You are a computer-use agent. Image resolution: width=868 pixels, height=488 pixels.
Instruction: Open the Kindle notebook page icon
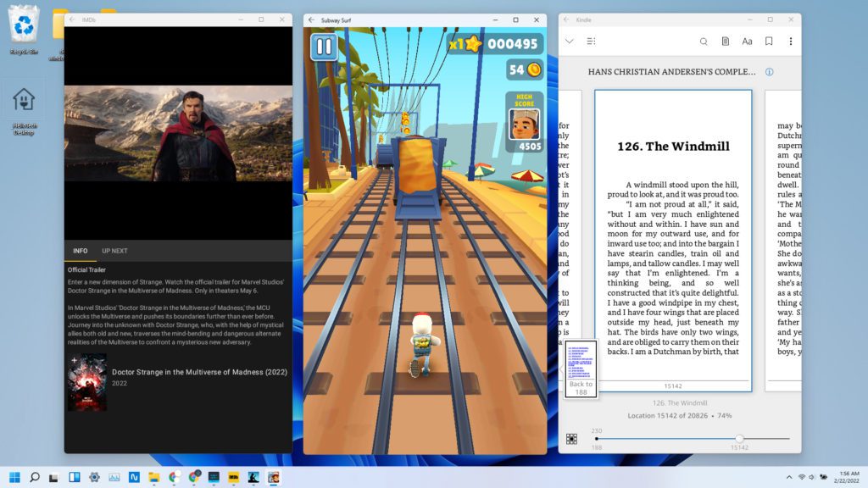[726, 41]
